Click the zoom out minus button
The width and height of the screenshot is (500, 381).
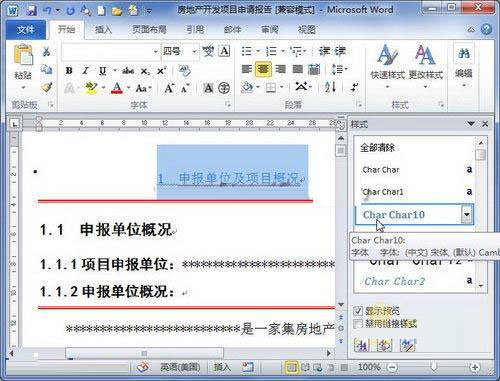pos(392,367)
